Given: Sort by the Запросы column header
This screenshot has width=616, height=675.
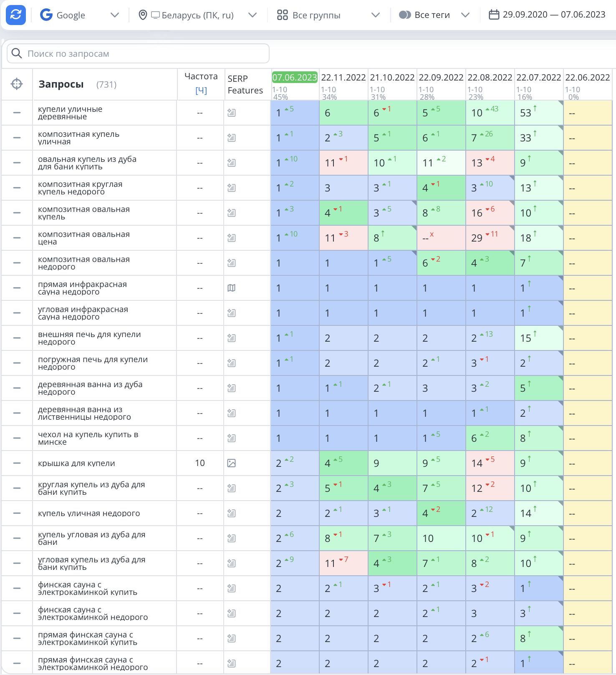Looking at the screenshot, I should click(61, 84).
